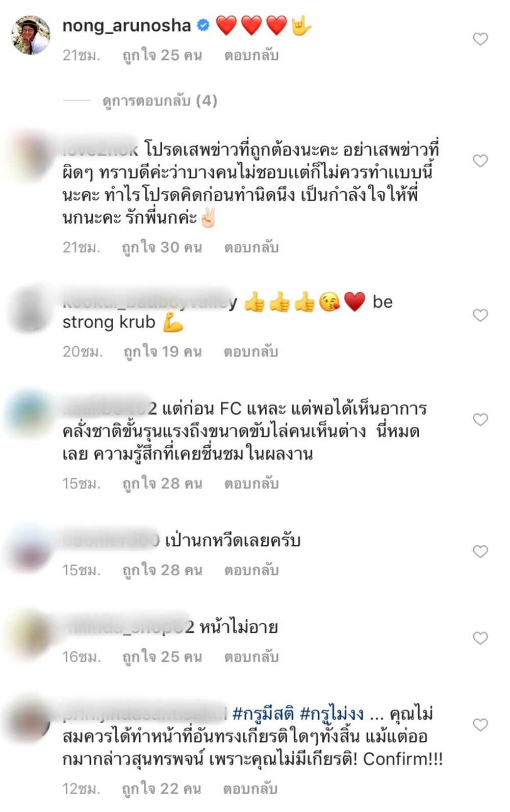Open the nong_arunosha profile picture
This screenshot has height=812, width=510.
click(31, 35)
